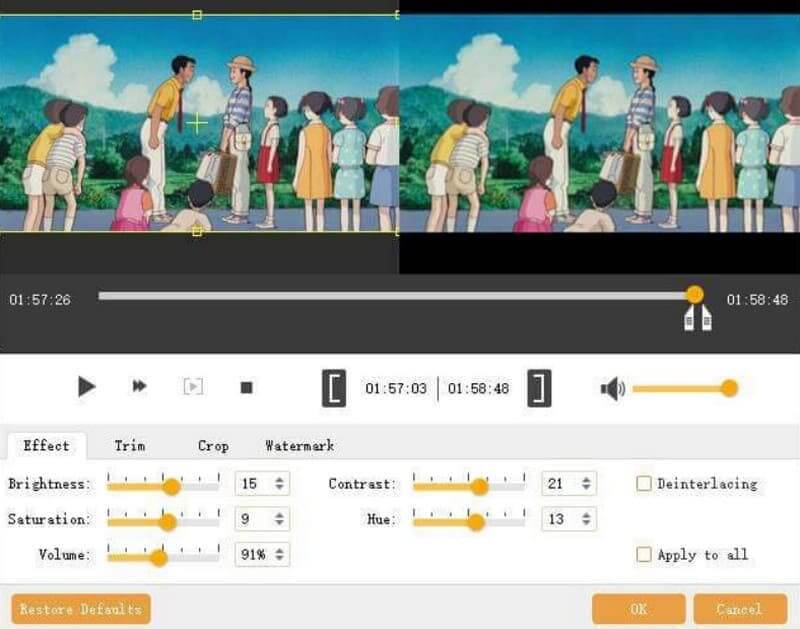Viewport: 800px width, 629px height.
Task: Click the total duration 01:58:48 right of timeline
Action: [757, 299]
